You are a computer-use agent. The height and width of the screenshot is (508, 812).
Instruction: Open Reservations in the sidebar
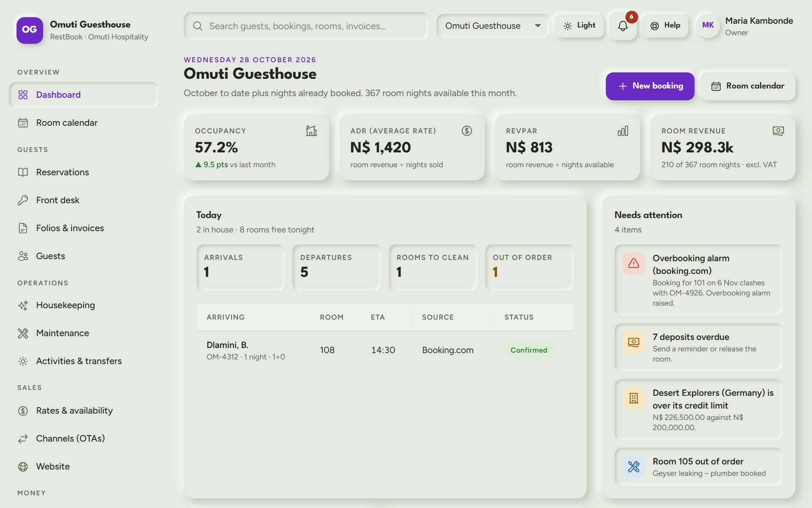coord(84,172)
